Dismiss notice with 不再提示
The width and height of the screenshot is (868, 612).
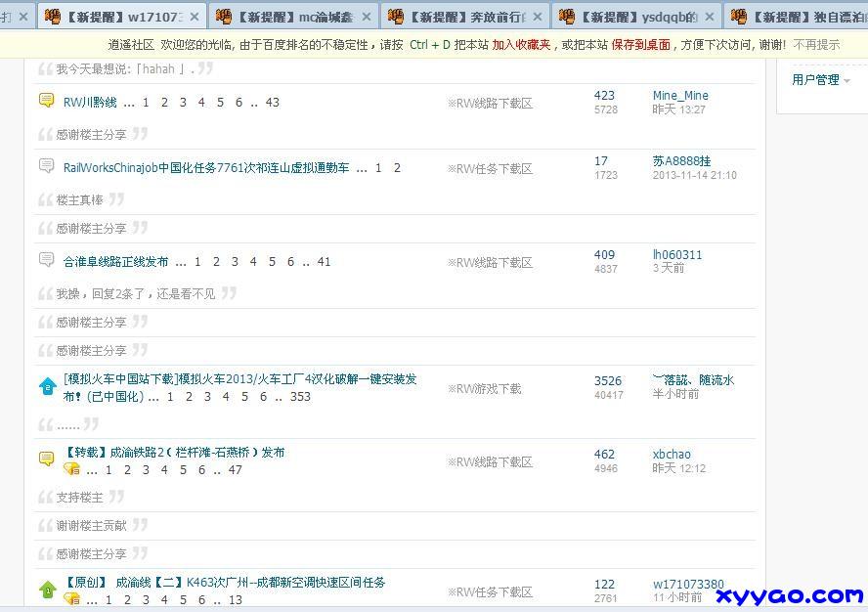coord(816,45)
